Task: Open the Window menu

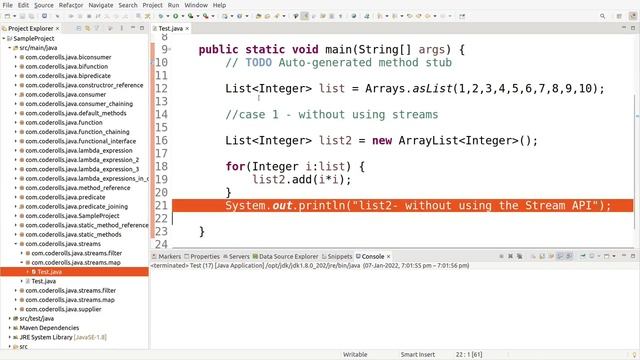Action: point(196,5)
